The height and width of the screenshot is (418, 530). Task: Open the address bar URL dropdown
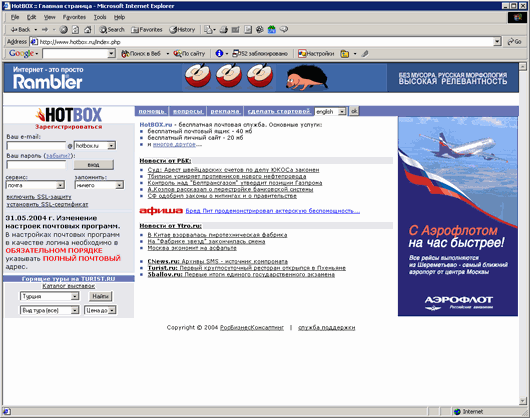(497, 42)
